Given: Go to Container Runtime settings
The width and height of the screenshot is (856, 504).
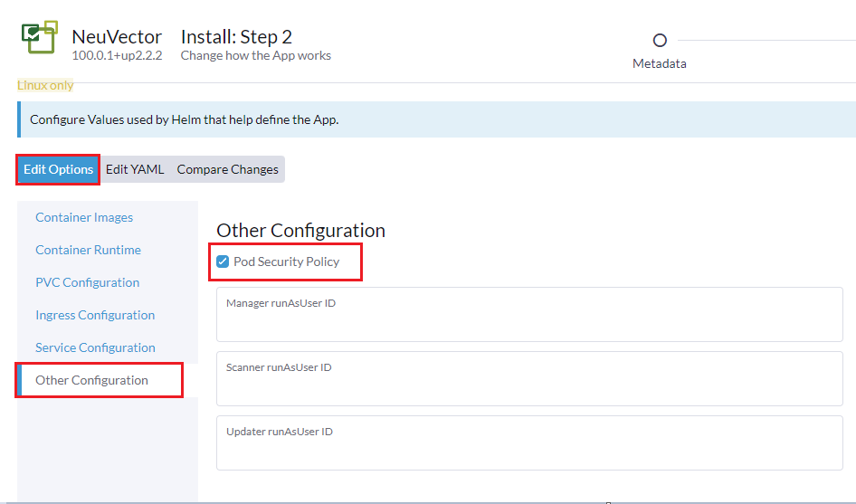Looking at the screenshot, I should [88, 250].
